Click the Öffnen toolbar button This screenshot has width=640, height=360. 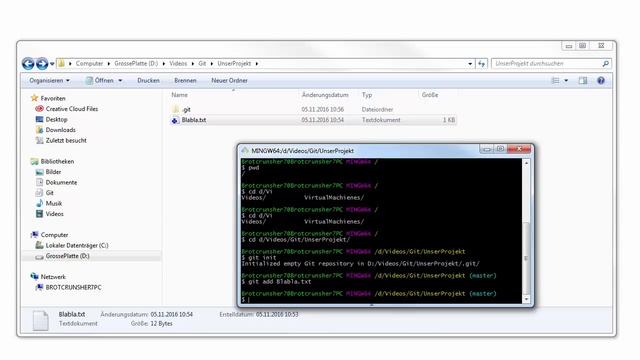click(99, 80)
